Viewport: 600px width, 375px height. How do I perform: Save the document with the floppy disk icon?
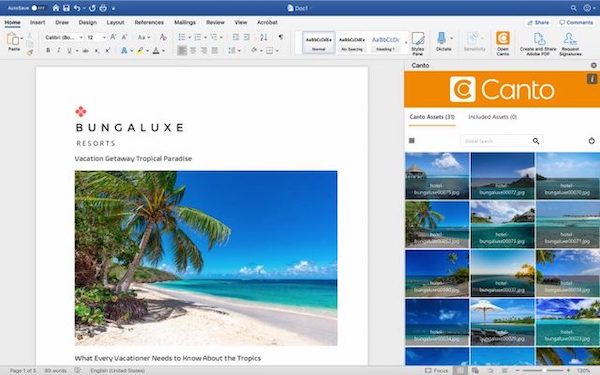(66, 8)
